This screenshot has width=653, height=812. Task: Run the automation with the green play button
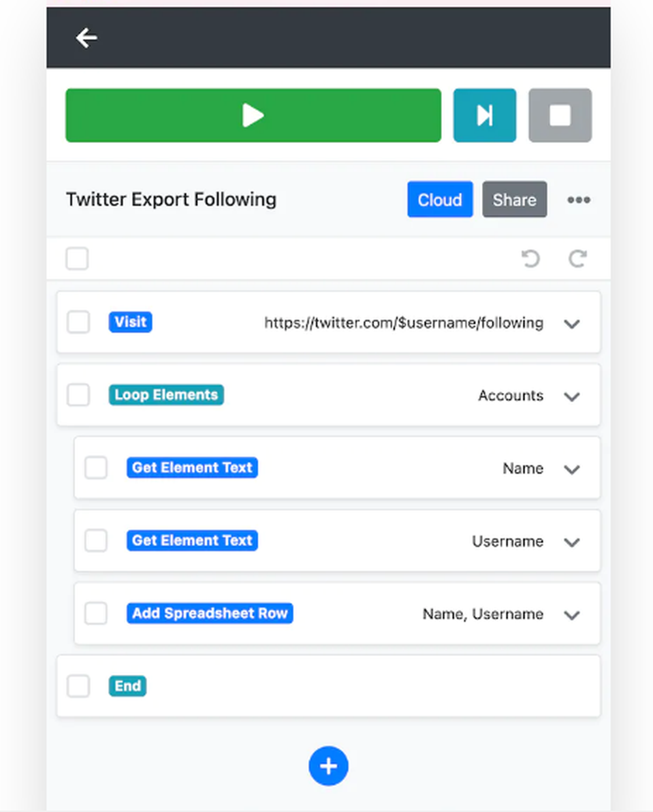coord(253,116)
